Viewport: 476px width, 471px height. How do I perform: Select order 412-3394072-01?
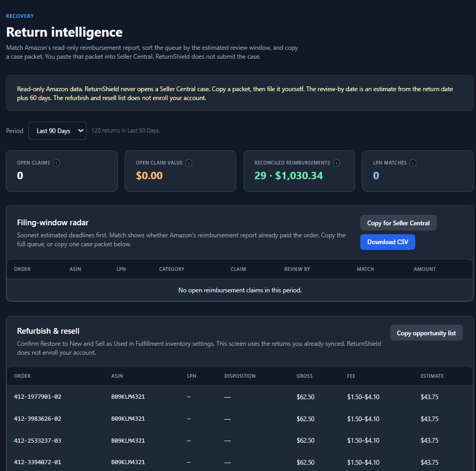click(x=38, y=462)
